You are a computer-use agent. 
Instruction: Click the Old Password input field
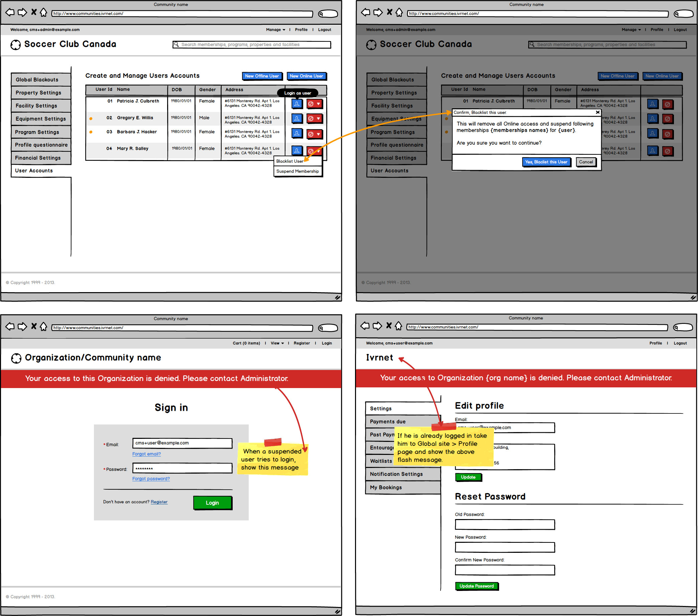point(504,524)
